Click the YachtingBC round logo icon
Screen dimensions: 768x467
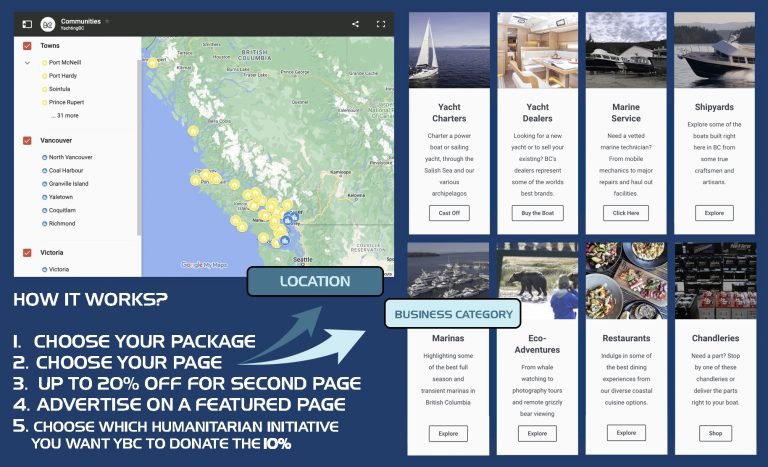pyautogui.click(x=47, y=23)
